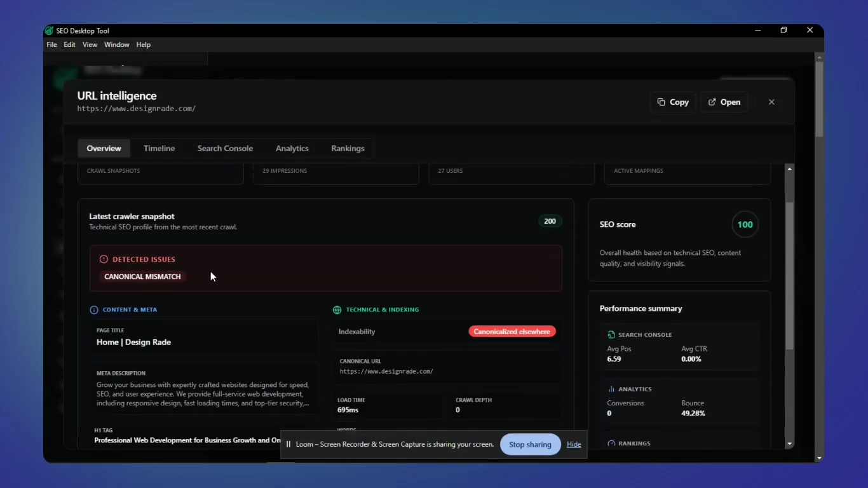Open the File menu
The height and width of the screenshot is (488, 868).
[51, 45]
